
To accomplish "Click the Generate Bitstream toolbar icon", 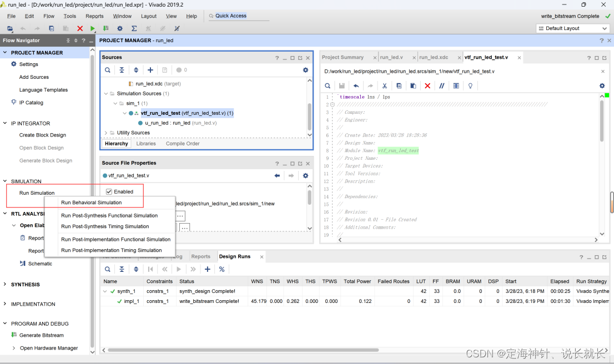I will tap(105, 28).
